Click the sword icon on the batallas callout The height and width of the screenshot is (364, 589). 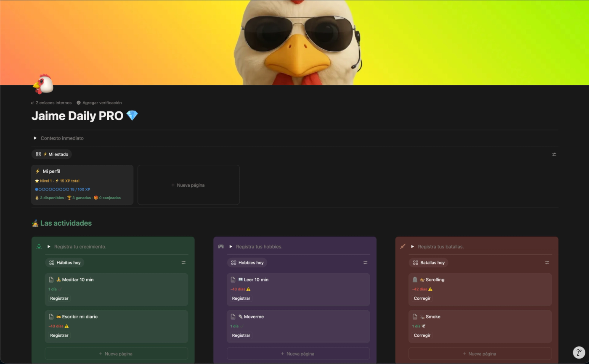pos(403,247)
